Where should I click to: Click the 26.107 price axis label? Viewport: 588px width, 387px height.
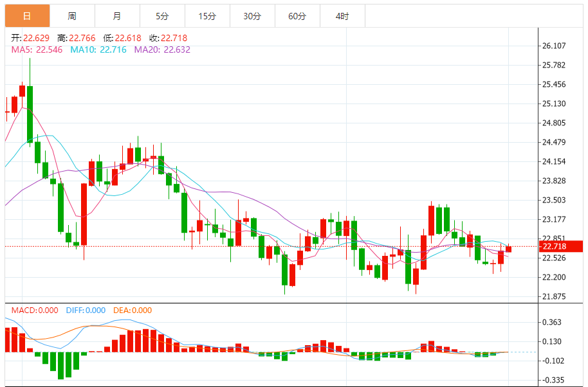[x=554, y=46]
